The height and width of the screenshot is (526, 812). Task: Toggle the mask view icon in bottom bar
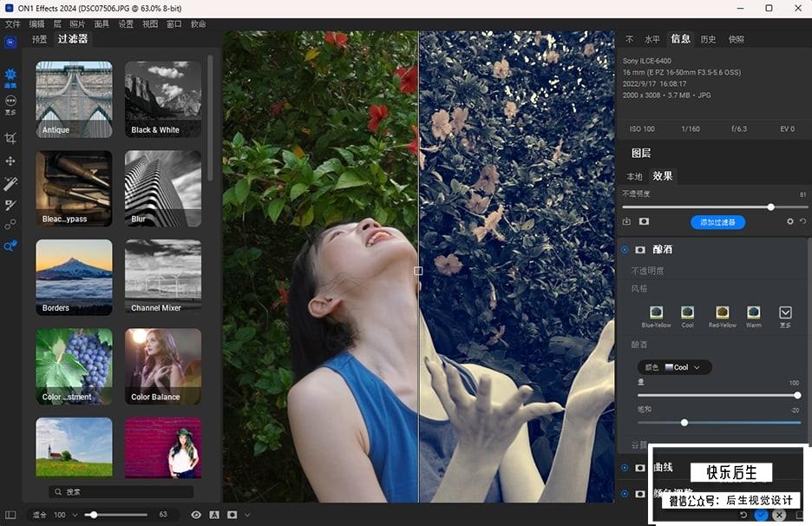click(232, 515)
